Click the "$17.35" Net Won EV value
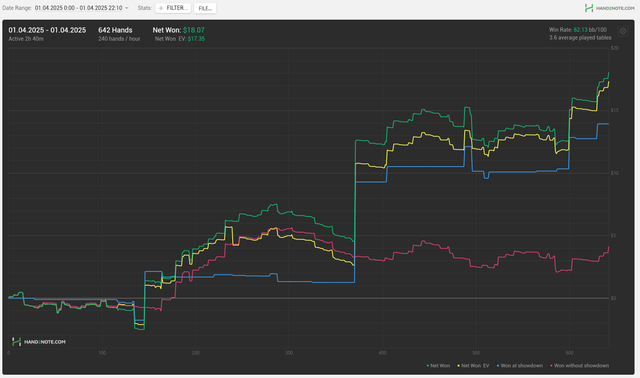Image resolution: width=640 pixels, height=378 pixels. 196,39
